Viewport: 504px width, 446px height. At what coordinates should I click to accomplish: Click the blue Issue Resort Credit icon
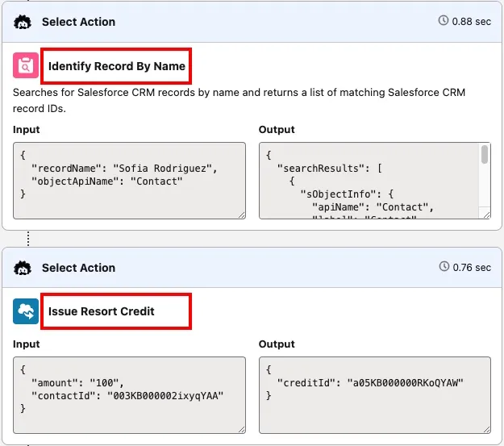[x=26, y=311]
